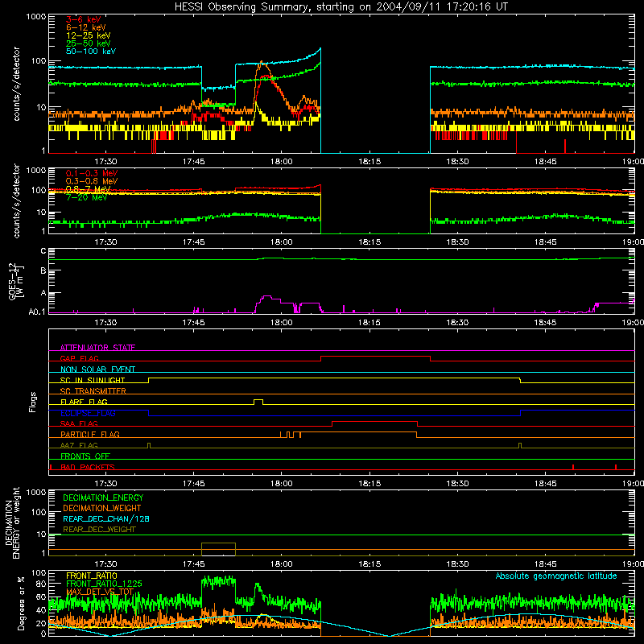Select the ATTENUATOR_STATE flag label
Screen dimensions: 644x644
(x=97, y=348)
